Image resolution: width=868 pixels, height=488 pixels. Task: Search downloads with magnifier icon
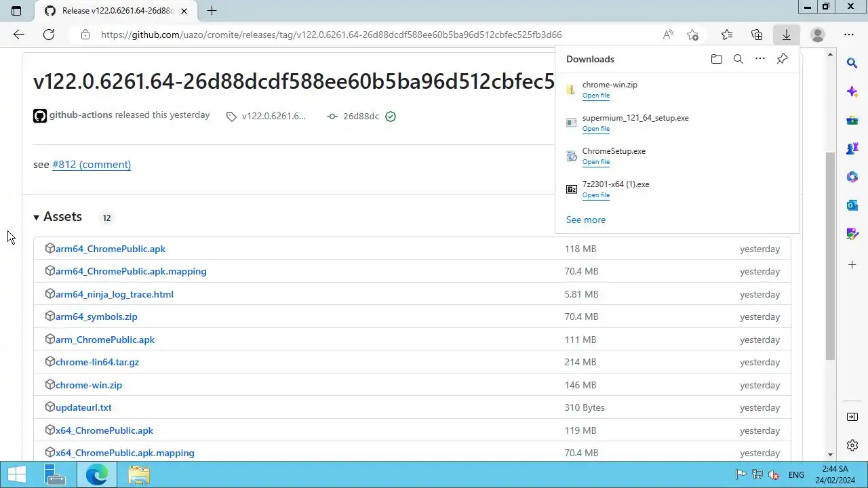pyautogui.click(x=738, y=59)
